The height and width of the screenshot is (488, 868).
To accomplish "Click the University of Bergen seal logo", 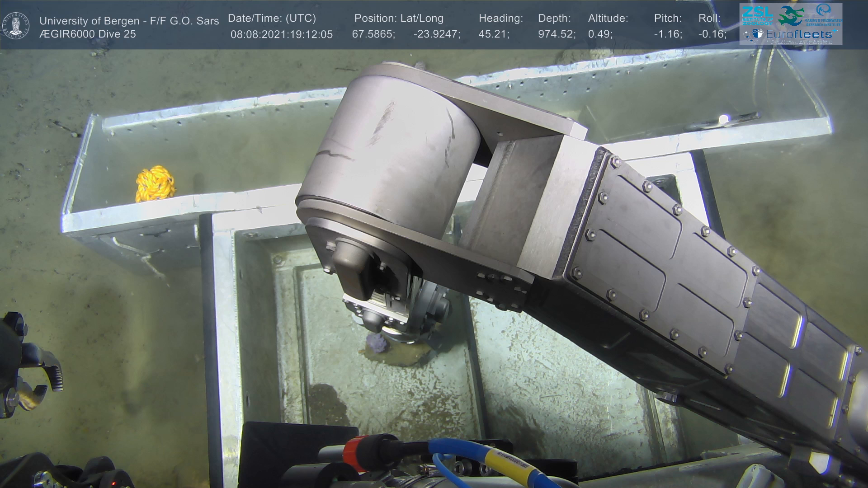I will coord(16,26).
